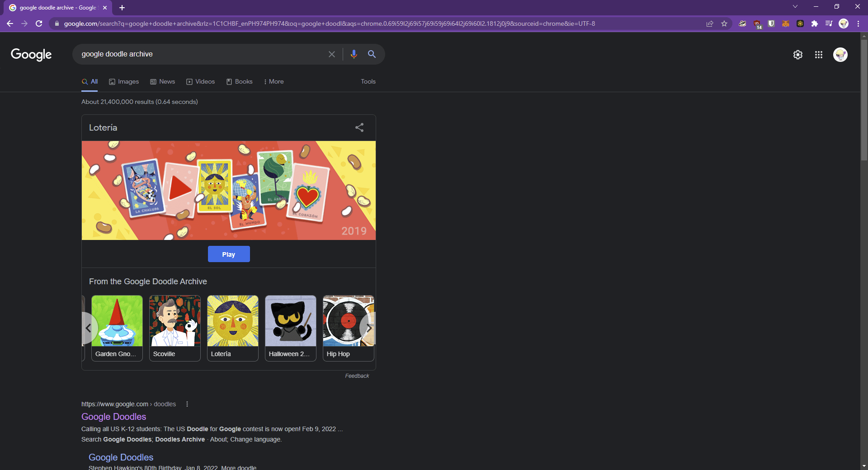View site information lock icon
The width and height of the screenshot is (868, 470).
57,23
